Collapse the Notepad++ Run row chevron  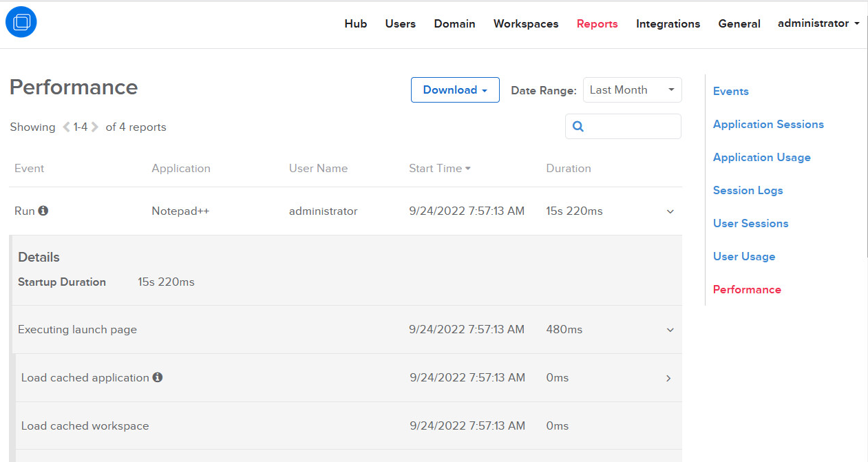[670, 211]
